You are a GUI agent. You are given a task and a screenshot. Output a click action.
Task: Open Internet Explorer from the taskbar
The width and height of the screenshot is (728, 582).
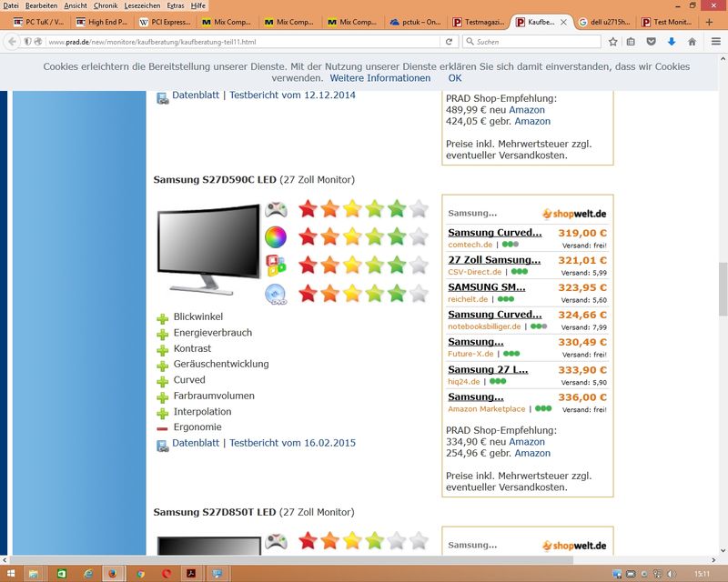[x=87, y=574]
